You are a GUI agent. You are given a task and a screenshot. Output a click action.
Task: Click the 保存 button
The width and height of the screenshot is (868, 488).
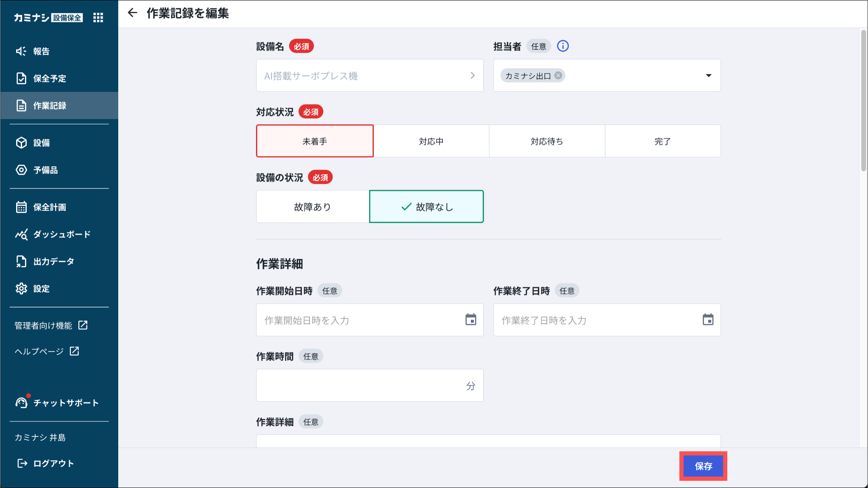coord(703,466)
